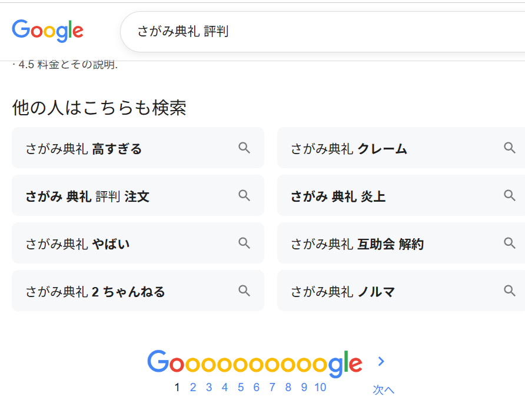The image size is (525, 420).
Task: Click the magnifier icon beside さがみ典礼 互助会 解約
Action: (x=509, y=243)
